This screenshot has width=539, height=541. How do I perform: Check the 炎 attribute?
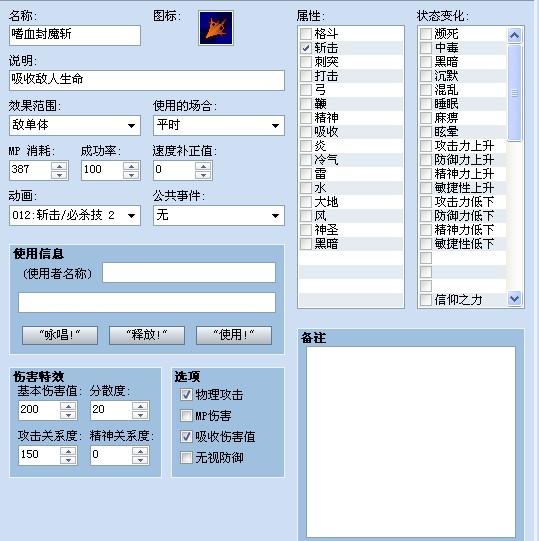306,146
